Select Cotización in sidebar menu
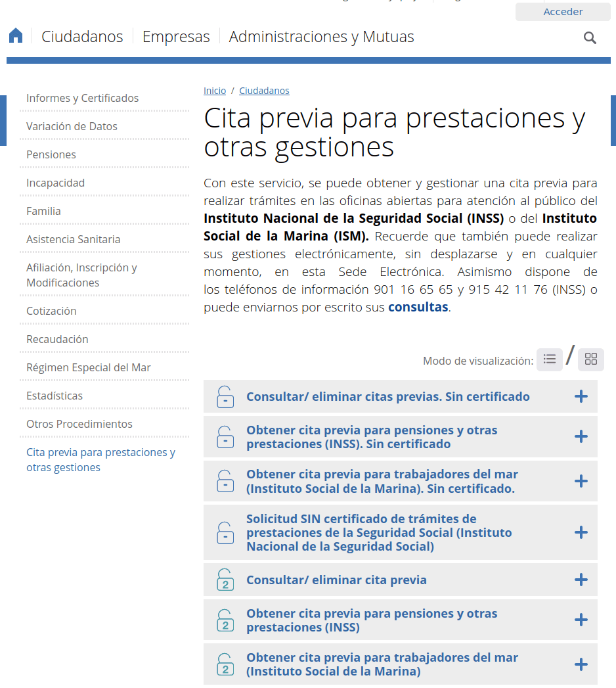This screenshot has height=688, width=616. point(51,311)
